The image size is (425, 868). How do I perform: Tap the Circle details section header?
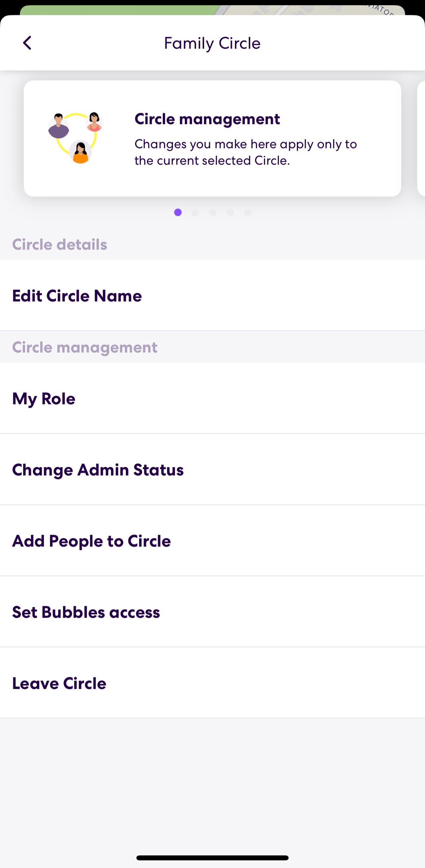tap(59, 244)
